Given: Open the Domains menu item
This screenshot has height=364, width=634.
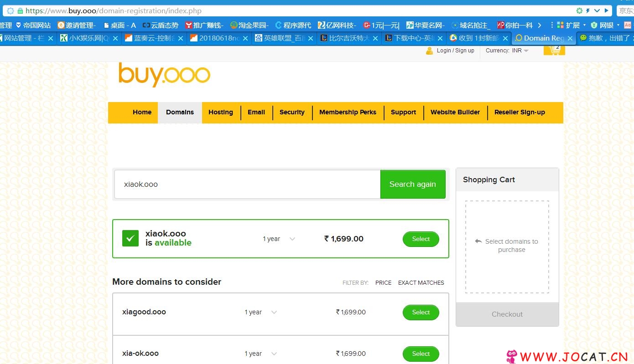Looking at the screenshot, I should pyautogui.click(x=180, y=112).
